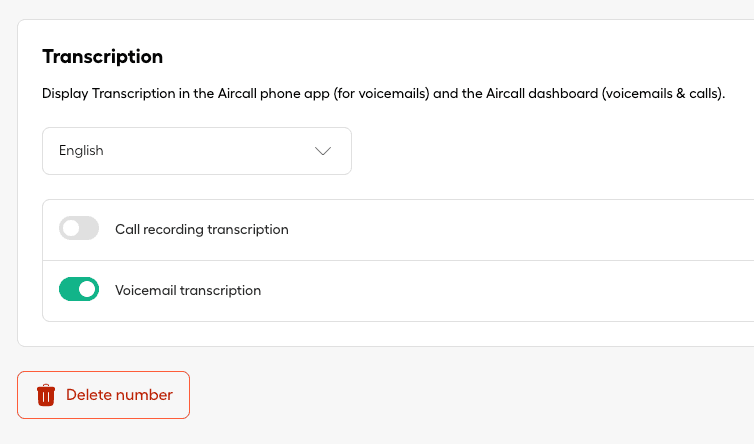This screenshot has height=444, width=754.
Task: Click the chevron arrow in language dropdown
Action: coord(323,151)
